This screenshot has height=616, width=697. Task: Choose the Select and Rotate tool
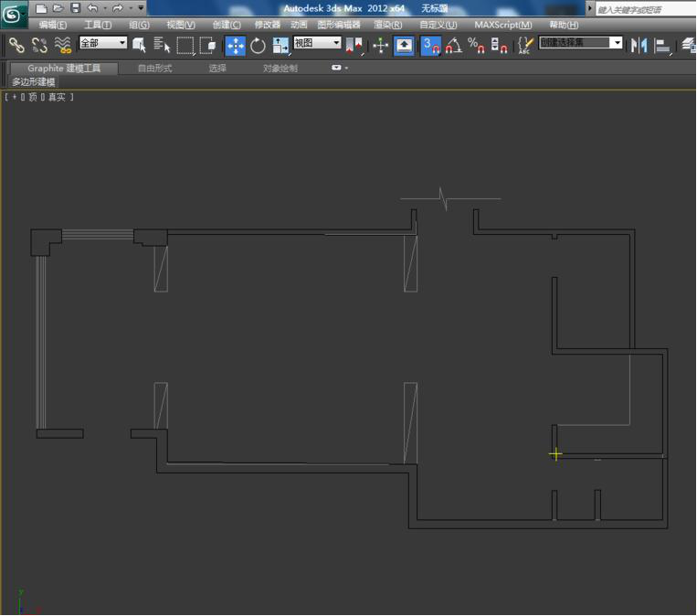click(258, 45)
